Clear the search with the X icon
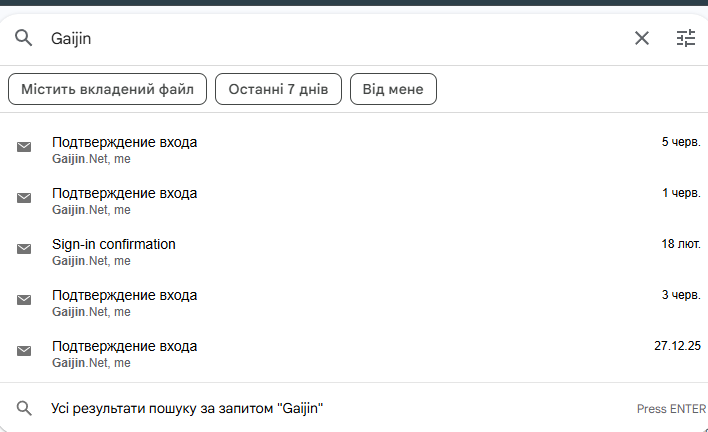 [642, 38]
